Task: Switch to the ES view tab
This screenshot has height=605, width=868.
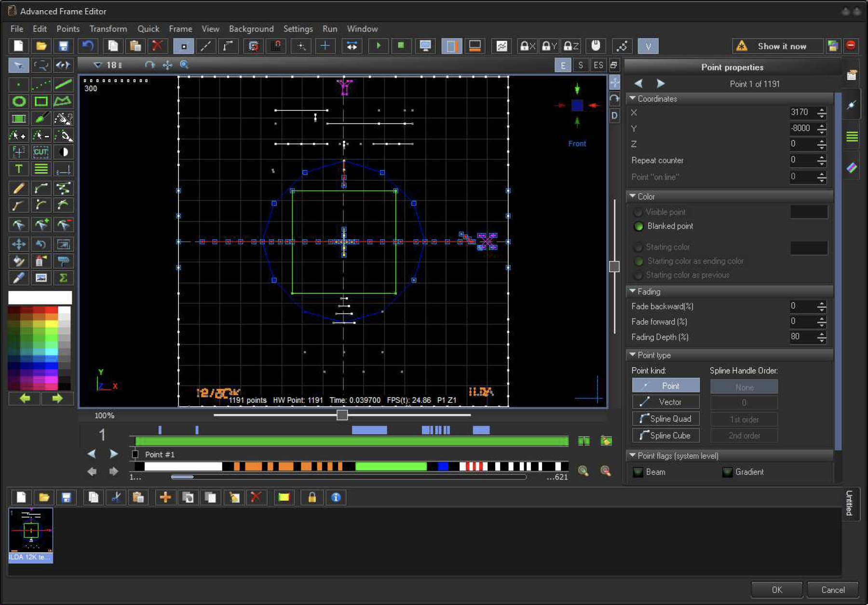Action: (598, 66)
